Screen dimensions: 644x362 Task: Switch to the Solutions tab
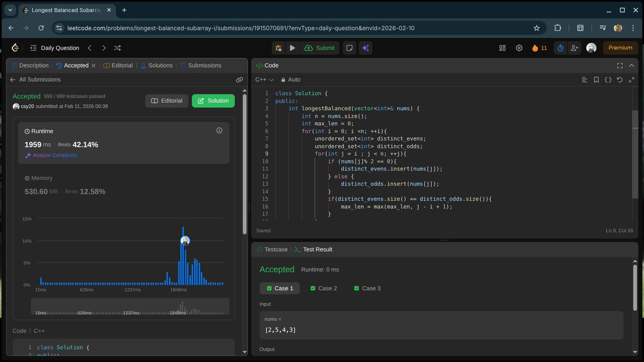point(157,65)
